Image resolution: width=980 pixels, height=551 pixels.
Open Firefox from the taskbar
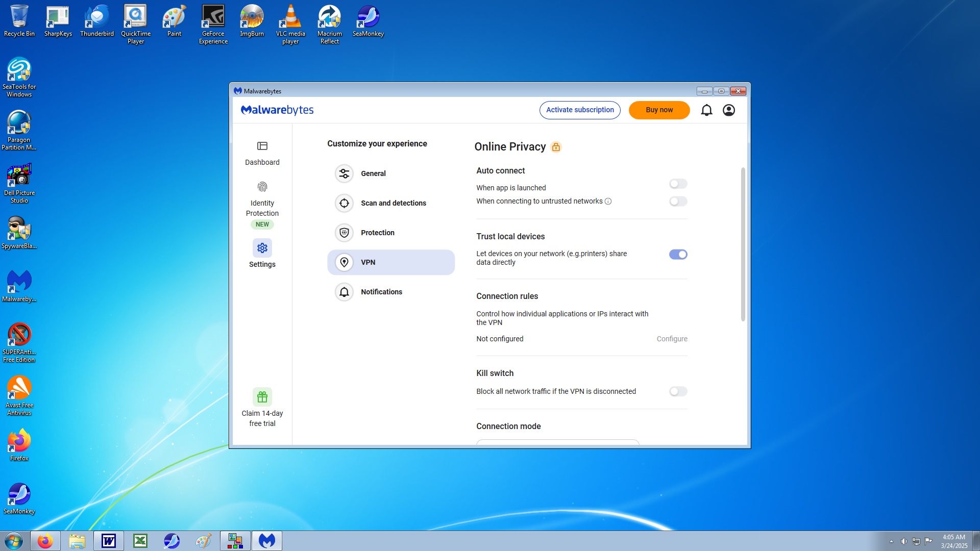point(45,541)
